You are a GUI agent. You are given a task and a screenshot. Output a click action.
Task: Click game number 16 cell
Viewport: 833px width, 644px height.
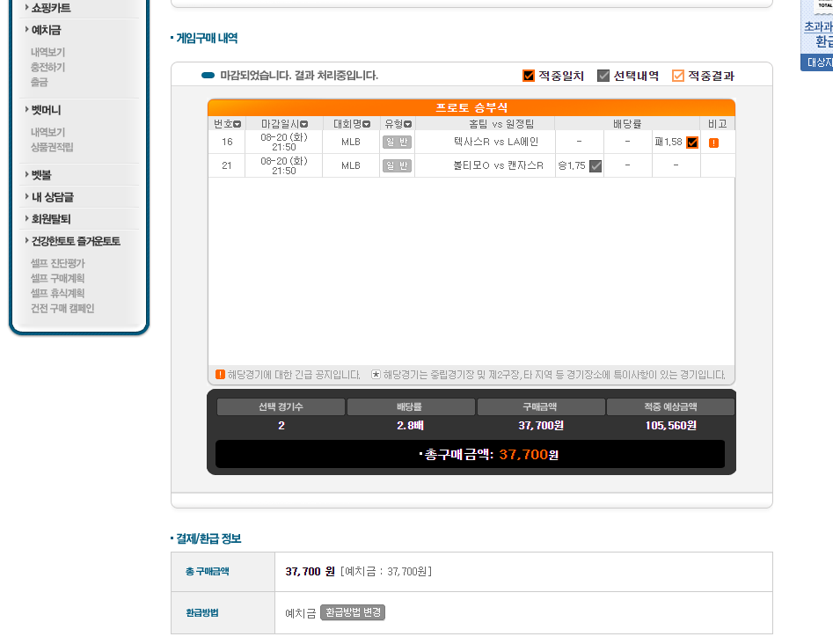(x=227, y=142)
